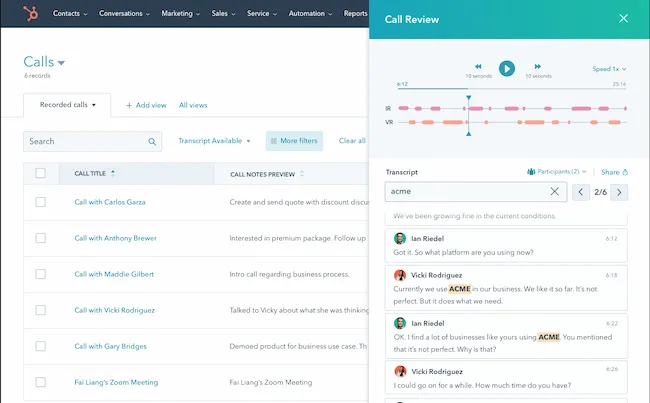Open the Conversations menu
650x403 pixels.
coord(124,13)
